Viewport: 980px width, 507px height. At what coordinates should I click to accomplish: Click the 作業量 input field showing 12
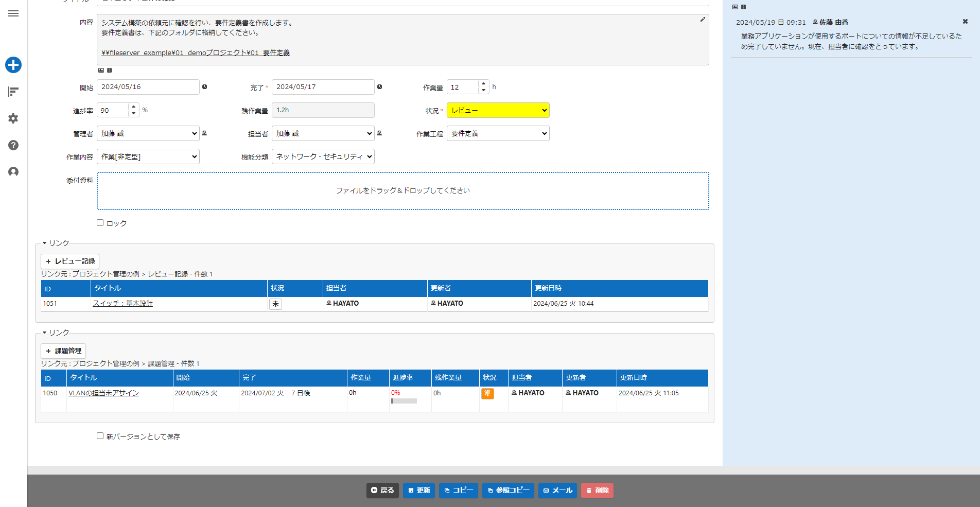463,87
